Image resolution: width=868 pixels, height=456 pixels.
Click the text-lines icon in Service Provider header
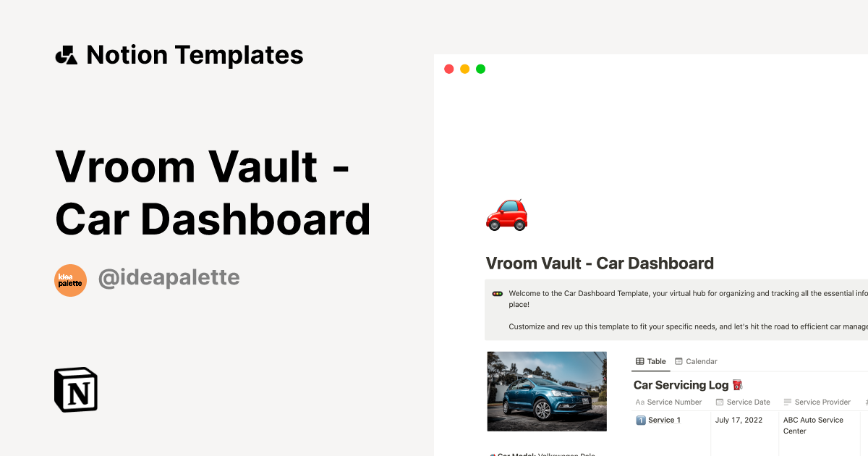click(x=787, y=401)
